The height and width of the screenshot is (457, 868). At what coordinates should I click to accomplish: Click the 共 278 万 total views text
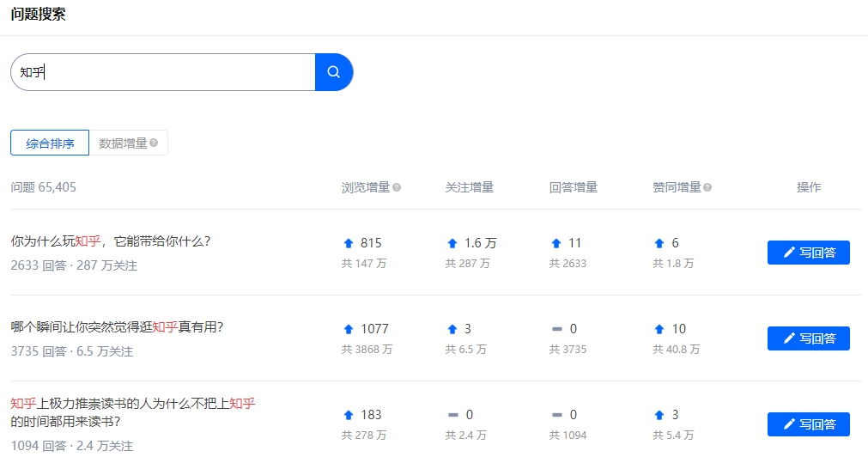coord(364,436)
